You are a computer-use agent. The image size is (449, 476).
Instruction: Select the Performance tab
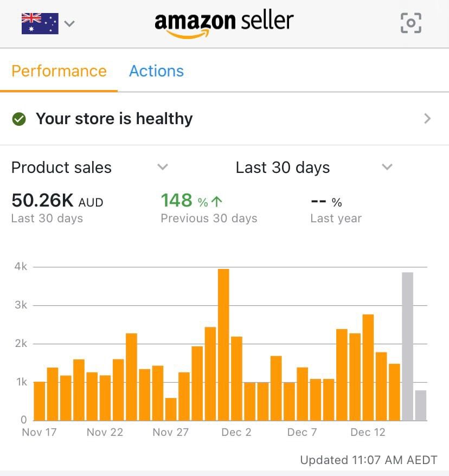coord(59,71)
